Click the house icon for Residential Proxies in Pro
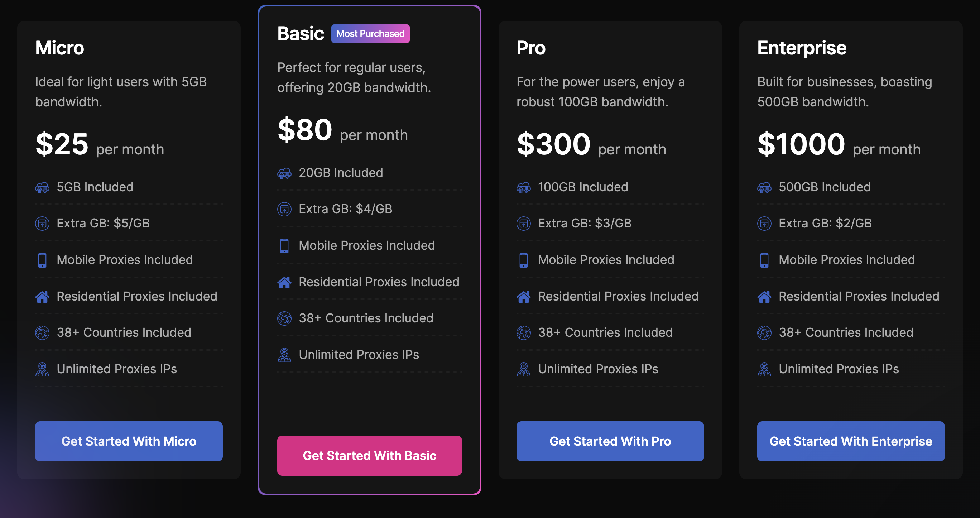 [x=524, y=296]
